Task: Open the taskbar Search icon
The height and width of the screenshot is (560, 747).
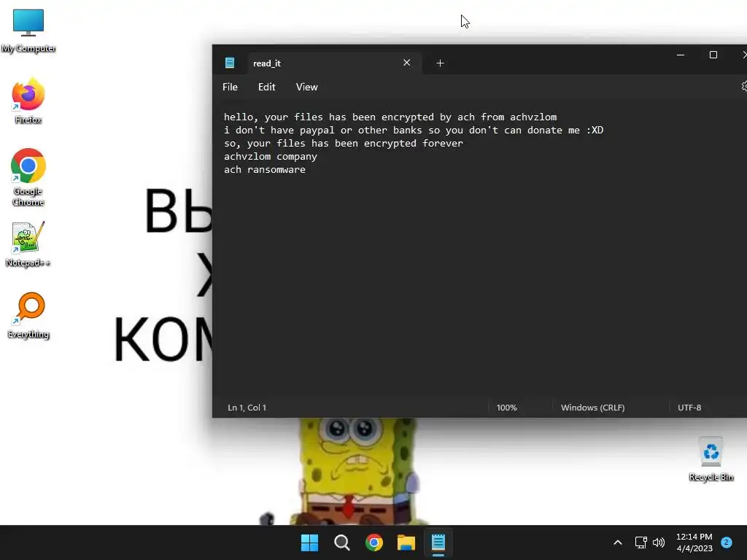Action: pos(342,542)
